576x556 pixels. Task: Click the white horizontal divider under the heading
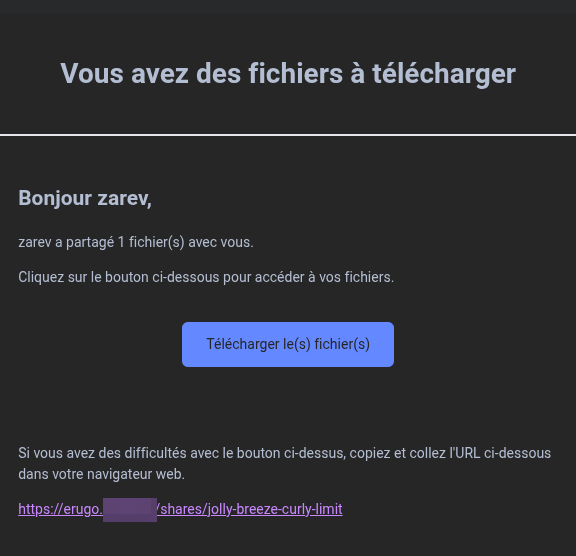tap(288, 135)
